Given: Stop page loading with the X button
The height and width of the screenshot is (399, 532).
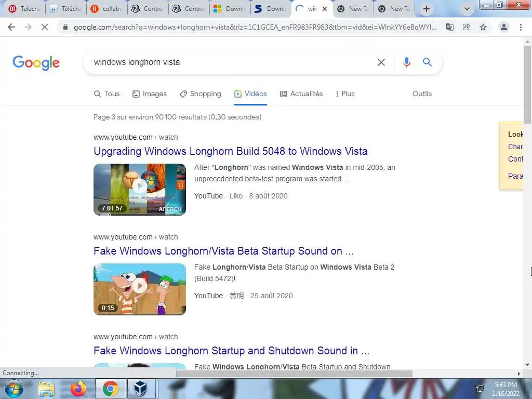Looking at the screenshot, I should tap(45, 27).
